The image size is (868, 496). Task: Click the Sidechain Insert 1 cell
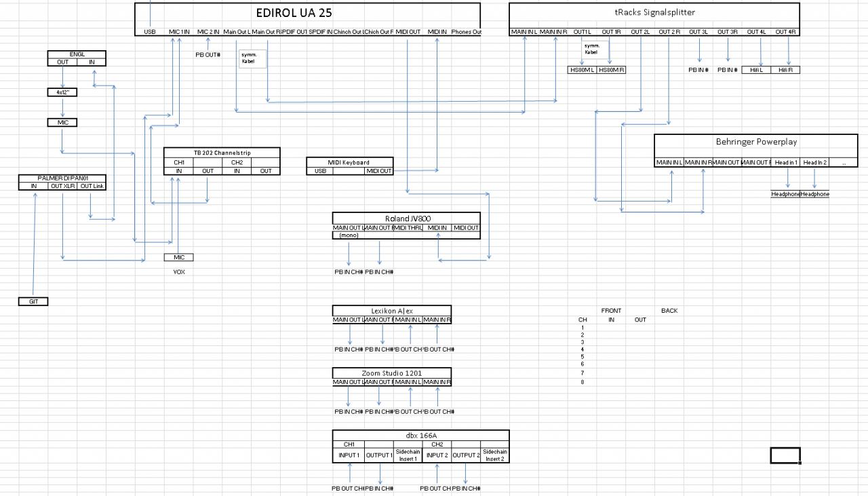408,455
